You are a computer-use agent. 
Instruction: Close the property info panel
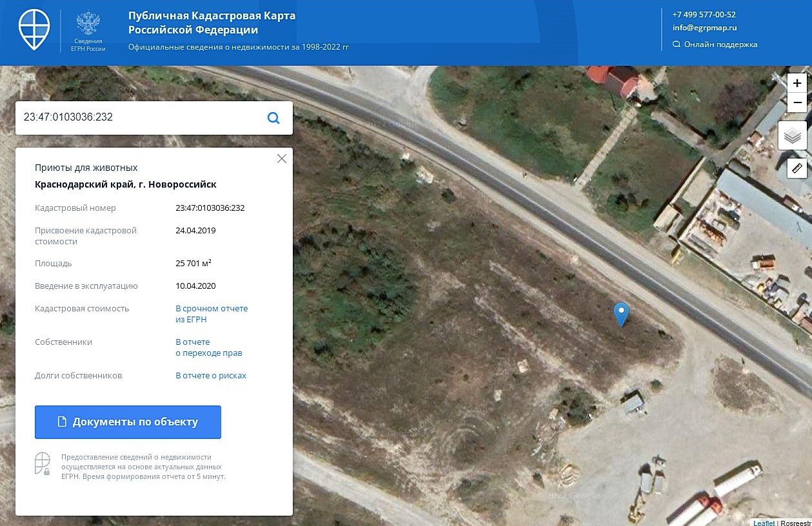pos(281,159)
